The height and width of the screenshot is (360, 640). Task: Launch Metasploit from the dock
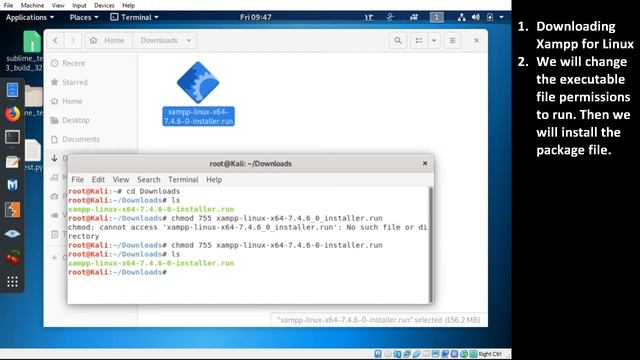point(12,185)
